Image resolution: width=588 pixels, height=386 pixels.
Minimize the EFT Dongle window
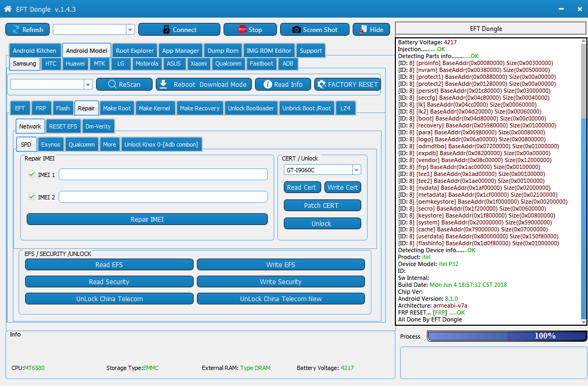[561, 9]
